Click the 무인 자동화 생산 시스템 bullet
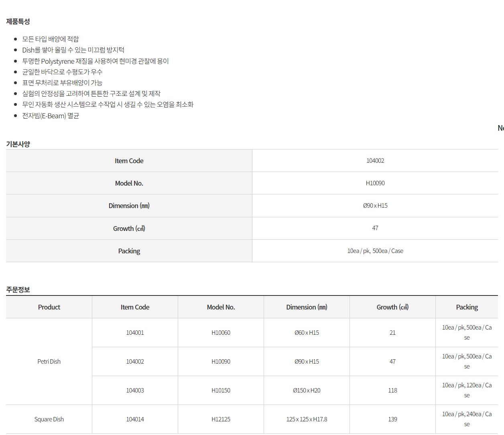 point(108,104)
